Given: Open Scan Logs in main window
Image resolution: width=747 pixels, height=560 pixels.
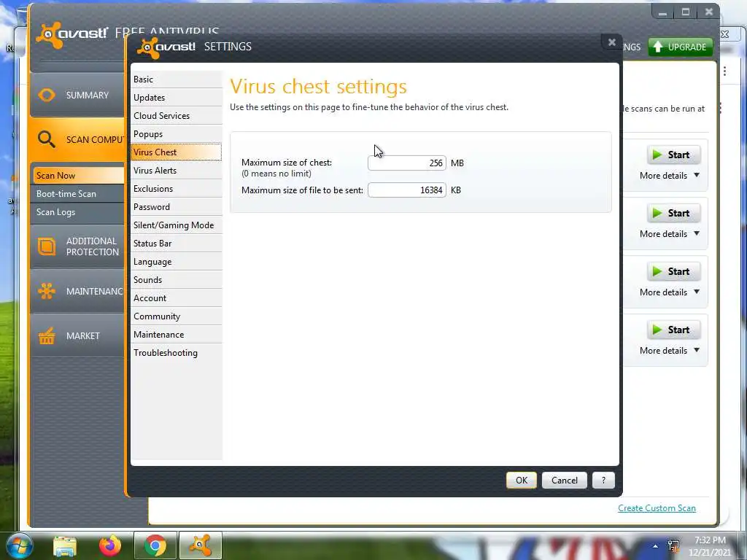Looking at the screenshot, I should (x=79, y=212).
